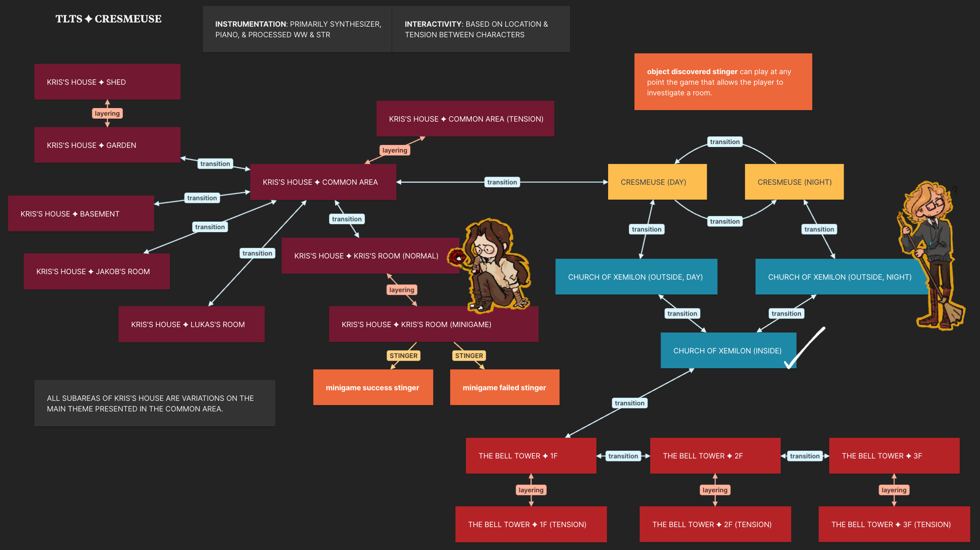980x550 pixels.
Task: Select layering label below Kris's Room (Normal)
Action: click(x=401, y=290)
